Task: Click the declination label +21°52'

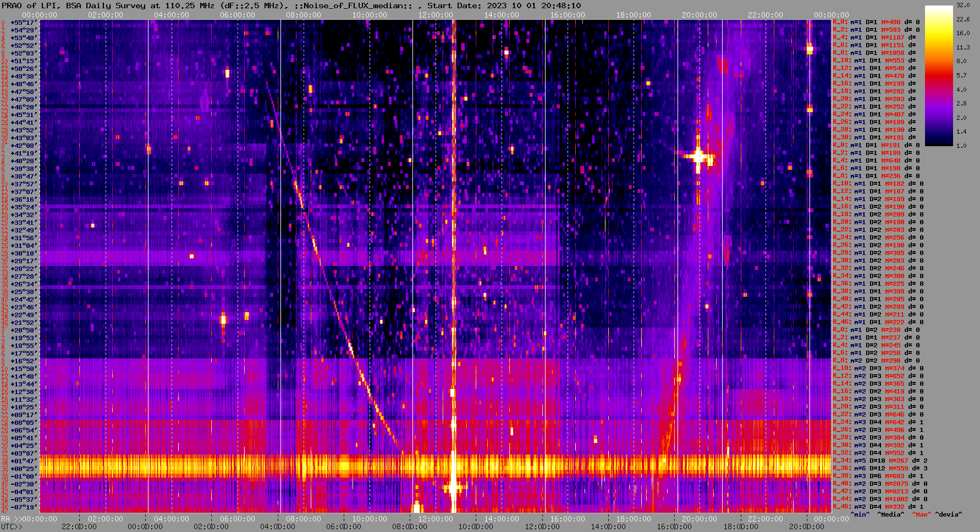Action: click(x=23, y=322)
